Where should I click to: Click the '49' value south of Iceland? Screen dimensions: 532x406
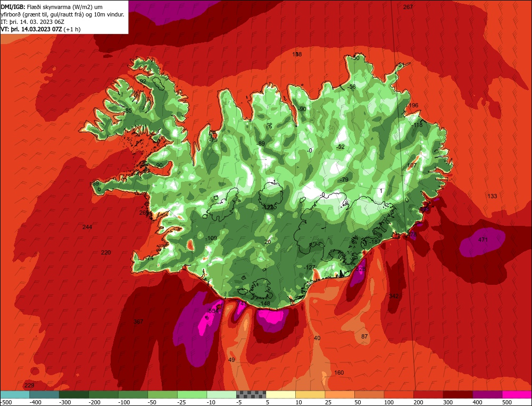tap(231, 360)
